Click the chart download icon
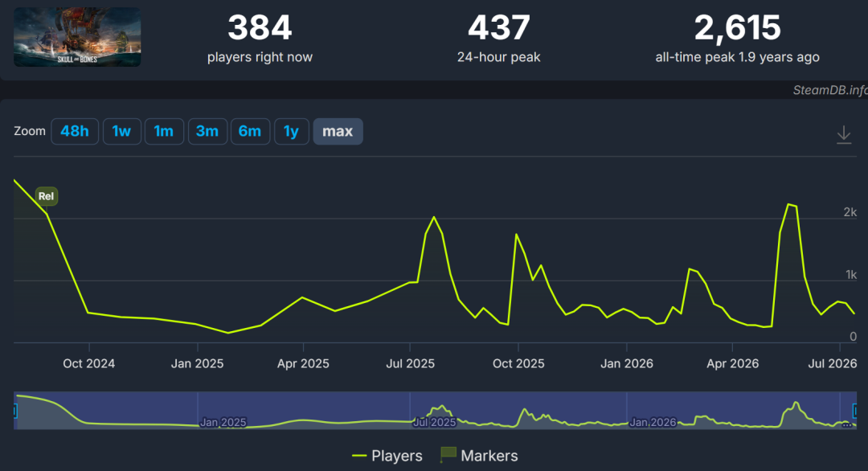Viewport: 868px width, 471px height. pos(844,134)
